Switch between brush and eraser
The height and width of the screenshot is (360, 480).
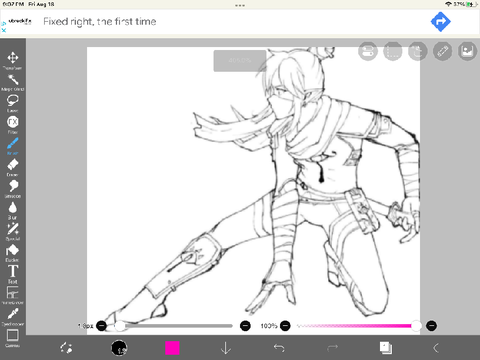pyautogui.click(x=66, y=348)
